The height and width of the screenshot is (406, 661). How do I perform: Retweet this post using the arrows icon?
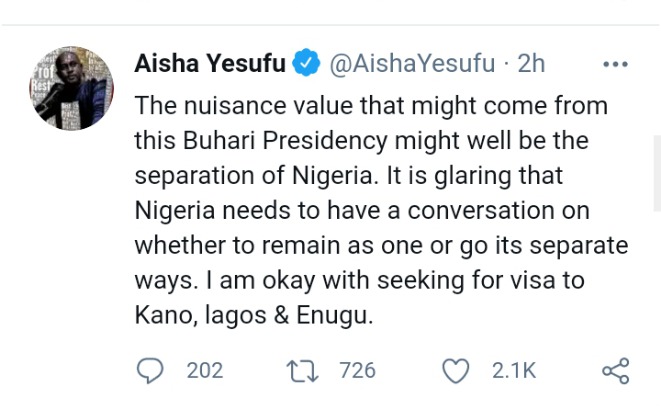click(x=302, y=371)
